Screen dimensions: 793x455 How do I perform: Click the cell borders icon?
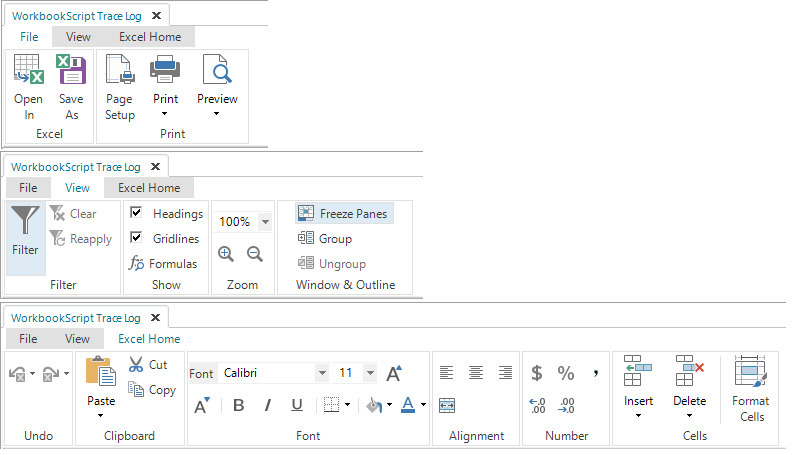pos(331,405)
